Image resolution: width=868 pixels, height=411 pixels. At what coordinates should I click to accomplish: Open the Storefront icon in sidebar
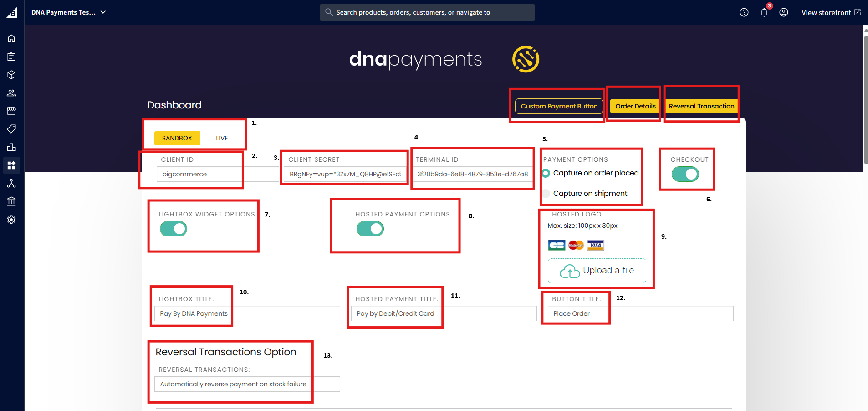click(11, 111)
